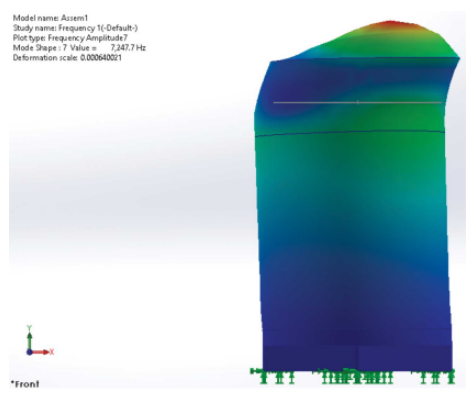This screenshot has width=468, height=396.
Task: Click the Deformation scale 0.000640021 text
Action: 67,58
